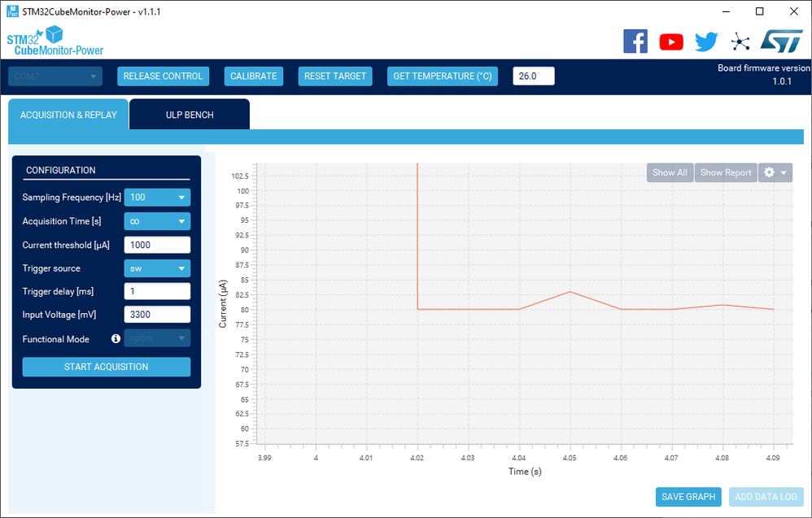Viewport: 812px width, 518px height.
Task: Click RESET TARGET
Action: (335, 76)
